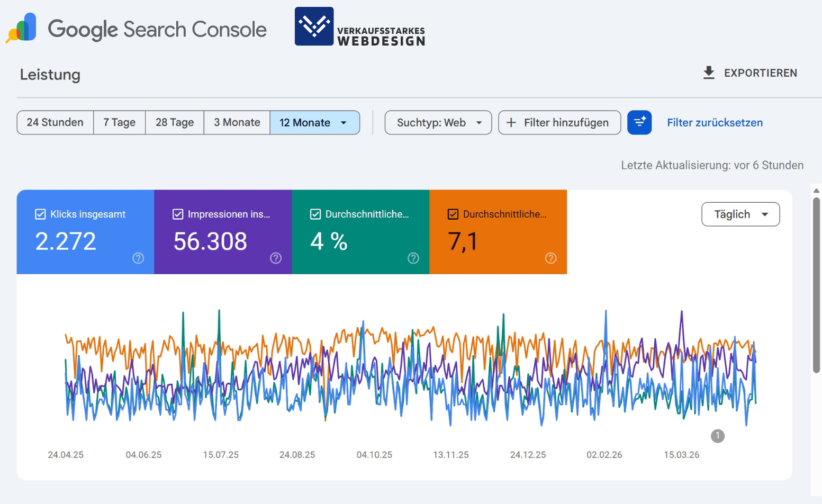Image resolution: width=822 pixels, height=504 pixels.
Task: Click the question mark on Impressionen card
Action: point(276,258)
